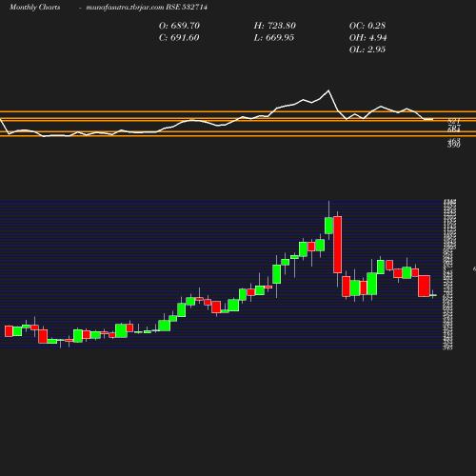This screenshot has height=476, width=476.
Task: Select the open value O: 689.70
Action: pos(179,26)
